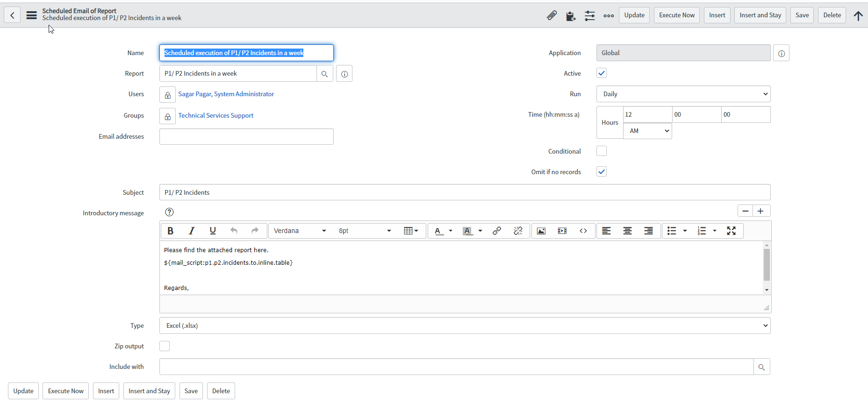Center align text in the editor
868x403 pixels.
(627, 231)
